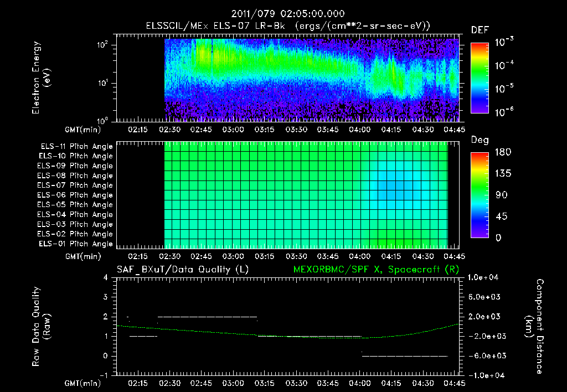Screen dimensions: 567x392
Task: Select the ELS-10 Pitch Angle row label
Action: (x=75, y=156)
